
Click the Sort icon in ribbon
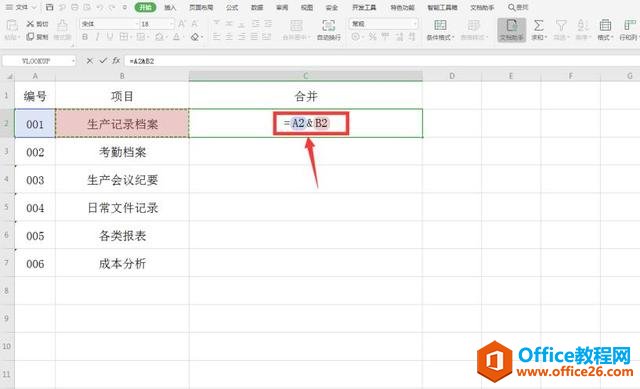coord(582,25)
